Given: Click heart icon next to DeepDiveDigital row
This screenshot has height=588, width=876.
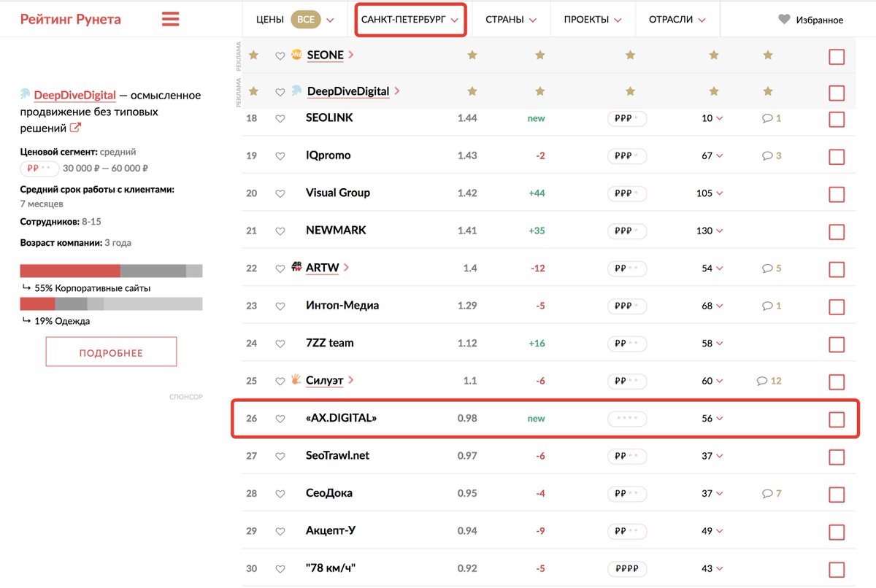Looking at the screenshot, I should (x=280, y=92).
